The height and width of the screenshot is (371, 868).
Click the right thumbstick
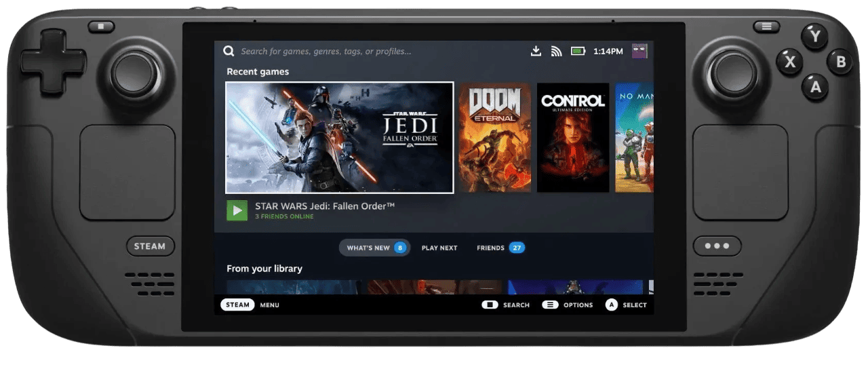pos(734,73)
